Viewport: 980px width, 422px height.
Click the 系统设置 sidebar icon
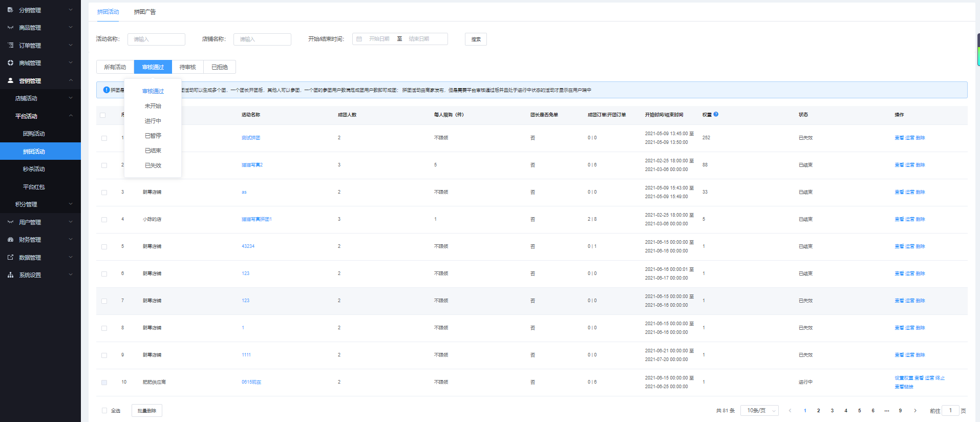10,275
